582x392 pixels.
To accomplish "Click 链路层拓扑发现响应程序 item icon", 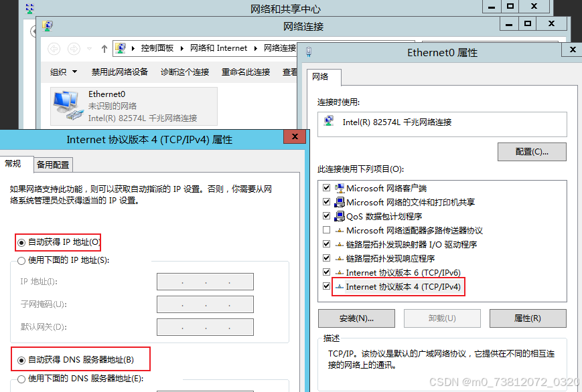I will 340,258.
